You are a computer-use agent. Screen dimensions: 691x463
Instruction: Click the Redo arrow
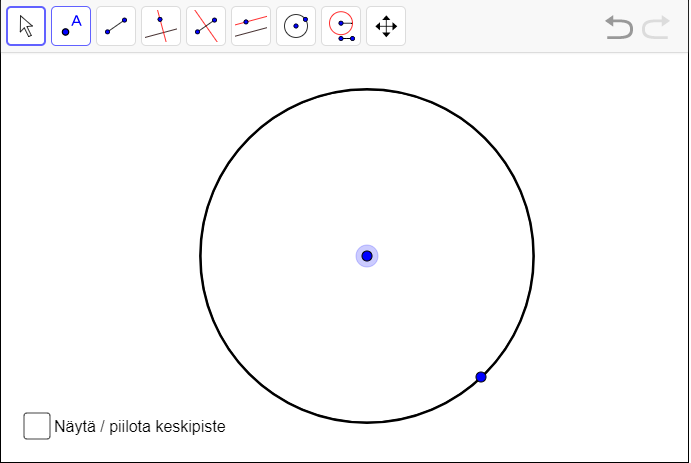(x=656, y=27)
